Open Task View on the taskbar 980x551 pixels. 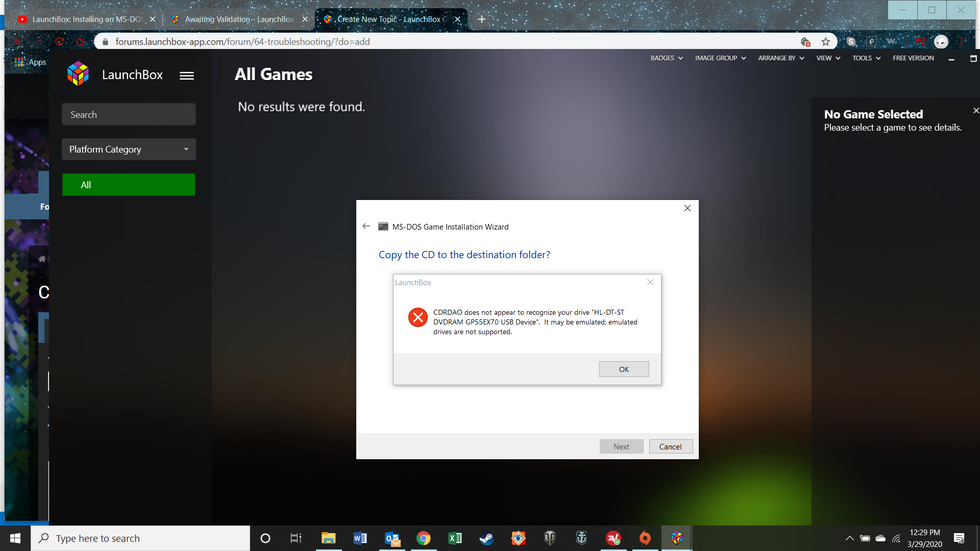[296, 538]
